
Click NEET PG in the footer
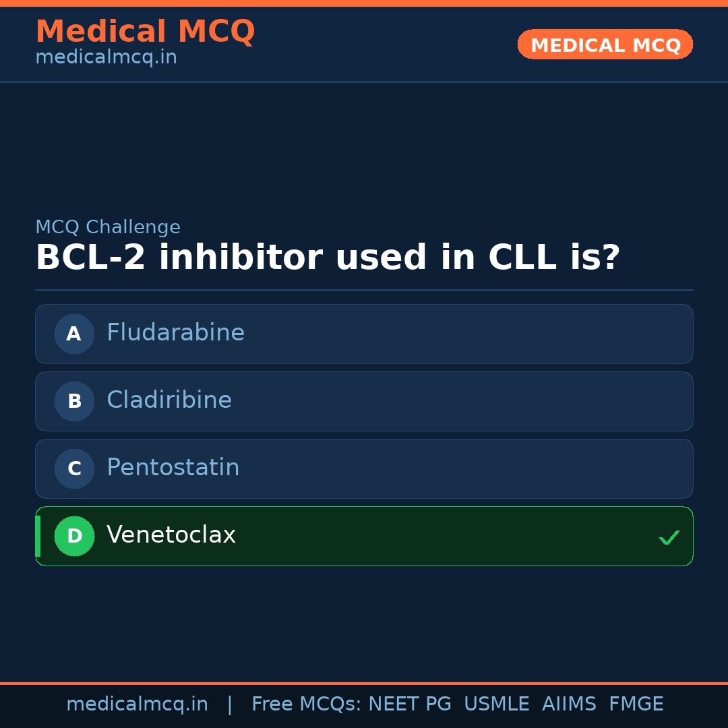[x=410, y=704]
